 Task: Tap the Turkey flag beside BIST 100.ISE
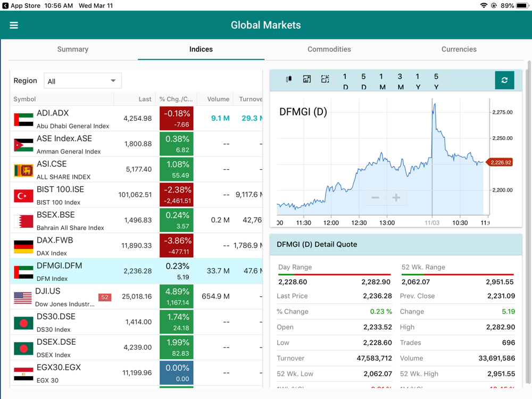(23, 196)
